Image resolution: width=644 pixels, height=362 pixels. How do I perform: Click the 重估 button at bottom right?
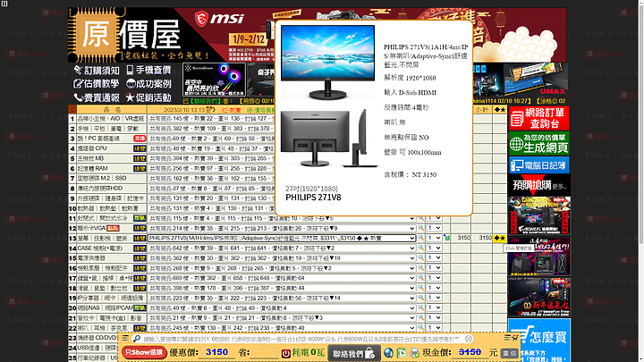510,353
